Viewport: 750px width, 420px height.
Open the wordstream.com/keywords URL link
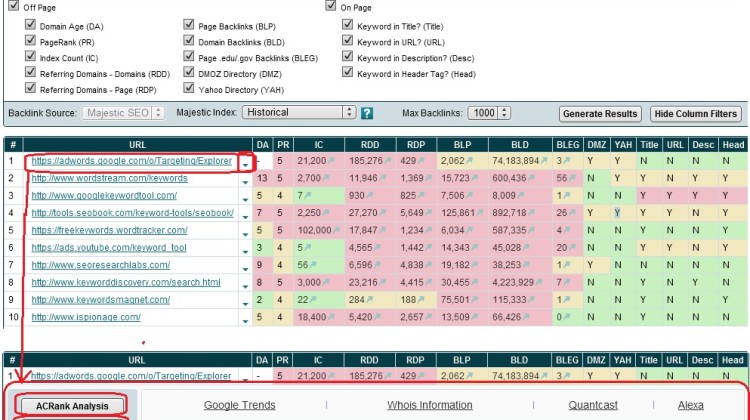click(x=110, y=178)
